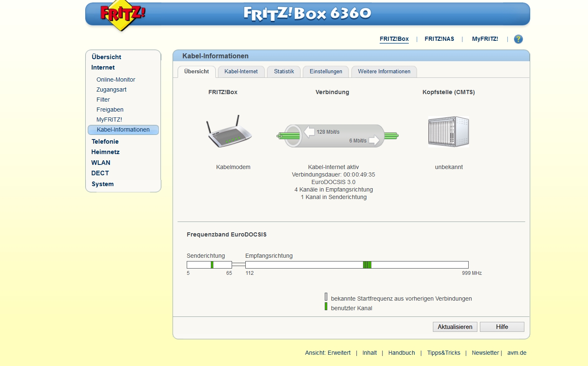Click the 'Kabel-Internet aktiv' status text
Viewport: 588px width, 366px height.
(334, 167)
